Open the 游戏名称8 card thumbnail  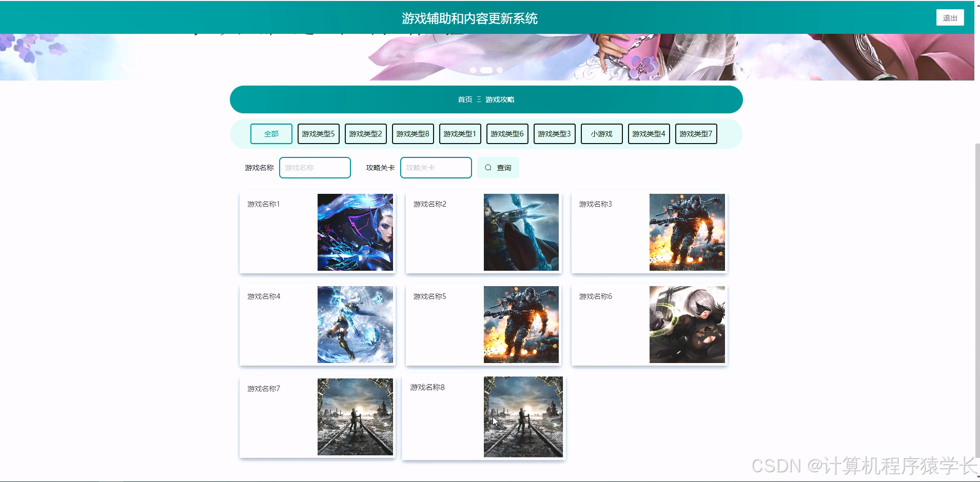(523, 417)
